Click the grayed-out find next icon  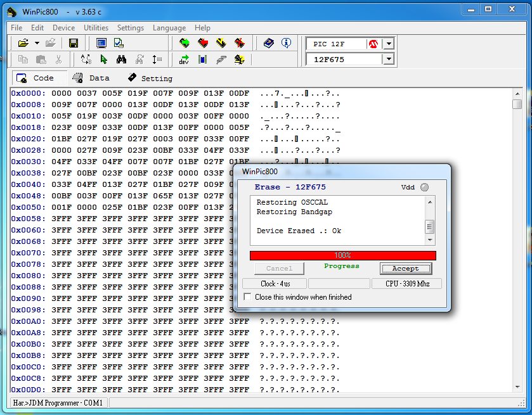[139, 60]
